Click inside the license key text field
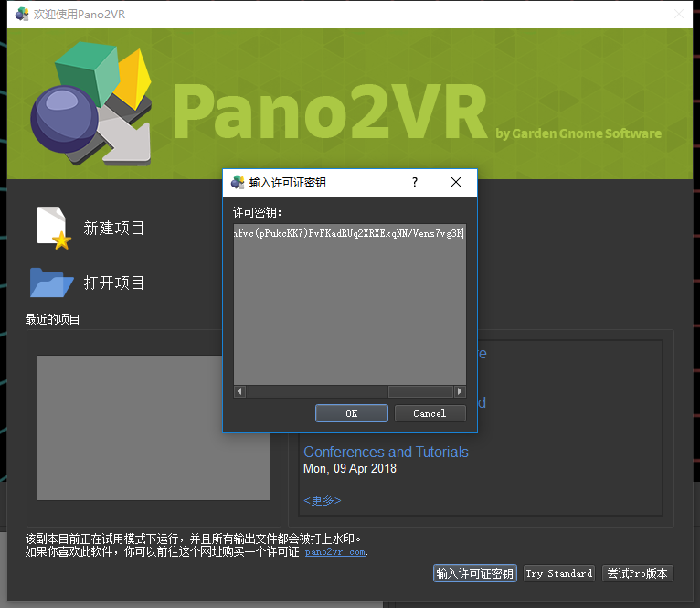This screenshot has height=608, width=700. (350, 304)
